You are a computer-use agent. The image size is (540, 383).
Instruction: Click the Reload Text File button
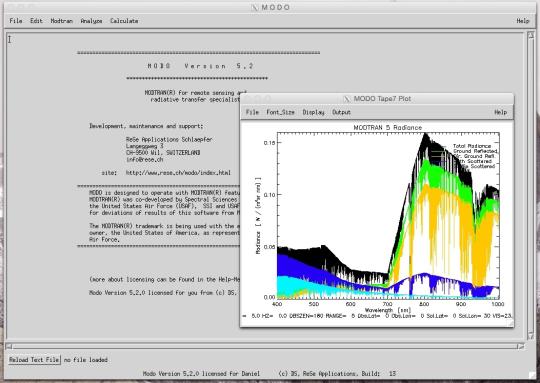pyautogui.click(x=34, y=360)
